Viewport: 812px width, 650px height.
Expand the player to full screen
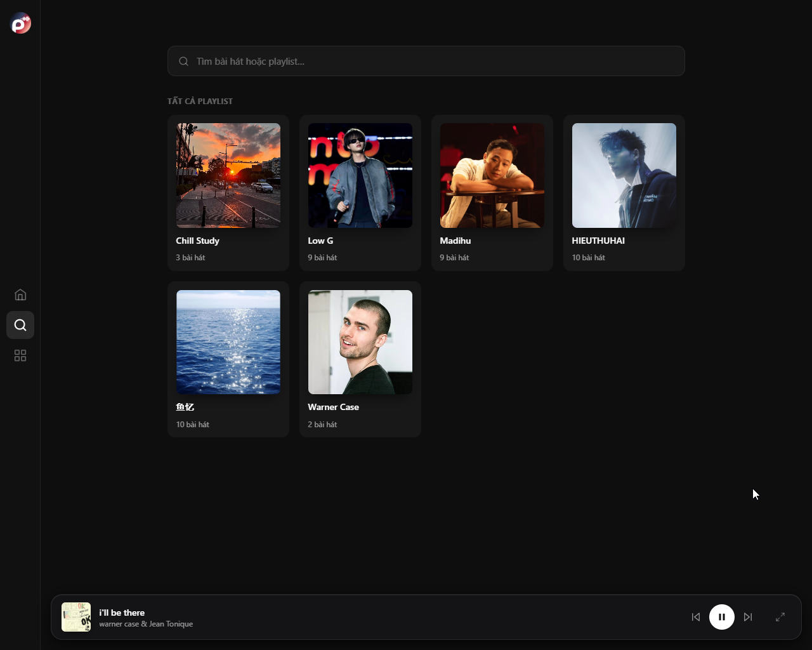(x=780, y=617)
